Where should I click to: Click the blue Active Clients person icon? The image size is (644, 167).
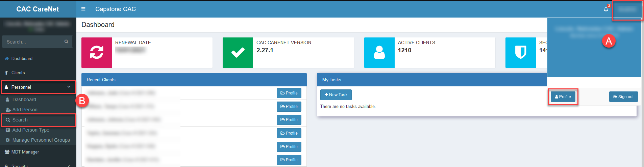point(379,53)
